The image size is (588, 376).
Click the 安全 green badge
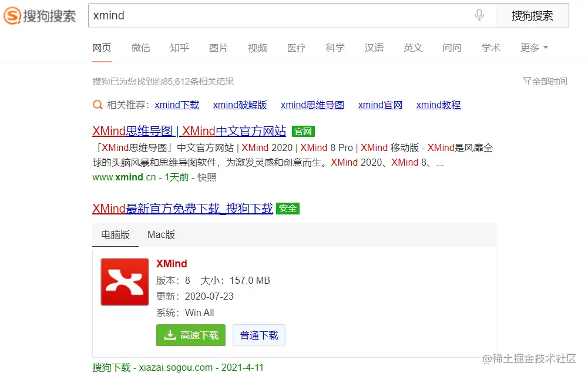[x=288, y=209]
